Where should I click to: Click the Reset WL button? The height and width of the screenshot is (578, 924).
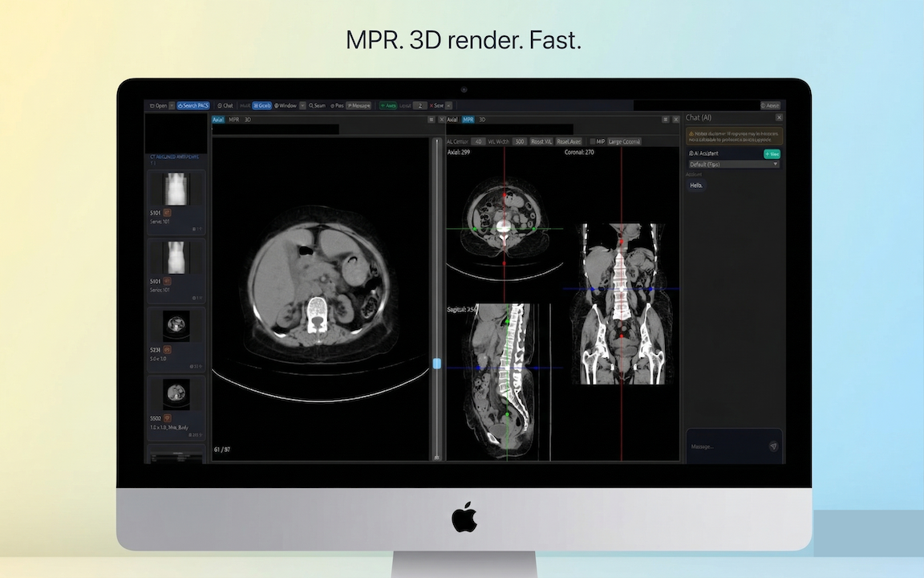click(x=541, y=140)
